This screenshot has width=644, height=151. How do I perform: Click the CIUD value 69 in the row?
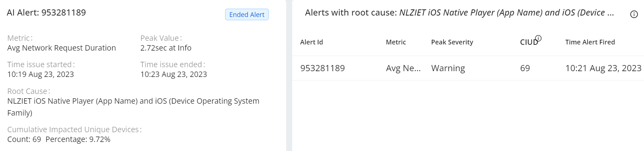pyautogui.click(x=525, y=68)
